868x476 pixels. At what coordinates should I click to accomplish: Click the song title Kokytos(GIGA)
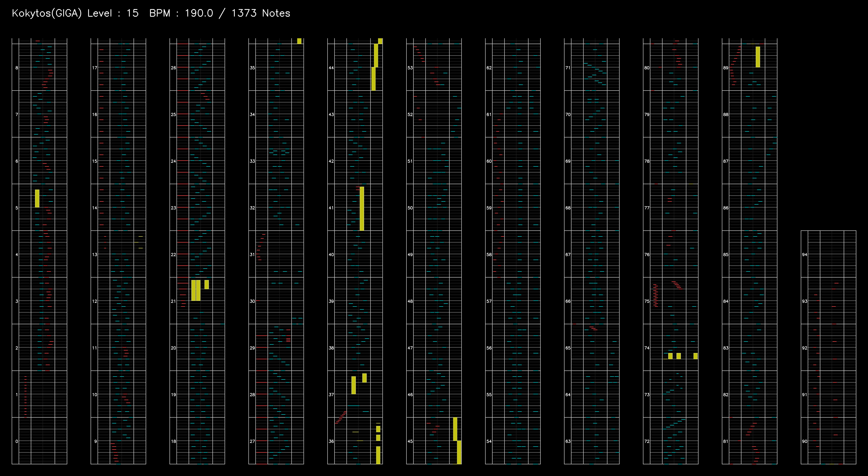(x=47, y=13)
